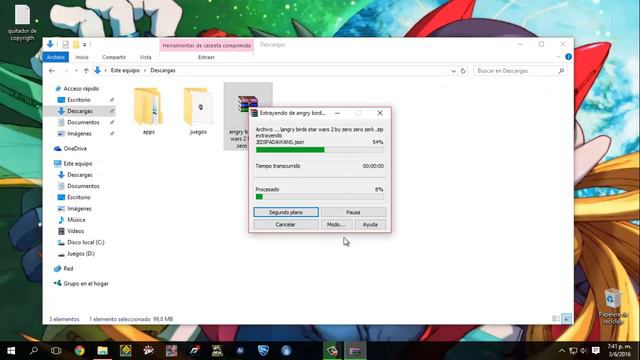This screenshot has height=360, width=640.
Task: Select Herramientas de carpeta comprimida tab
Action: coord(207,45)
